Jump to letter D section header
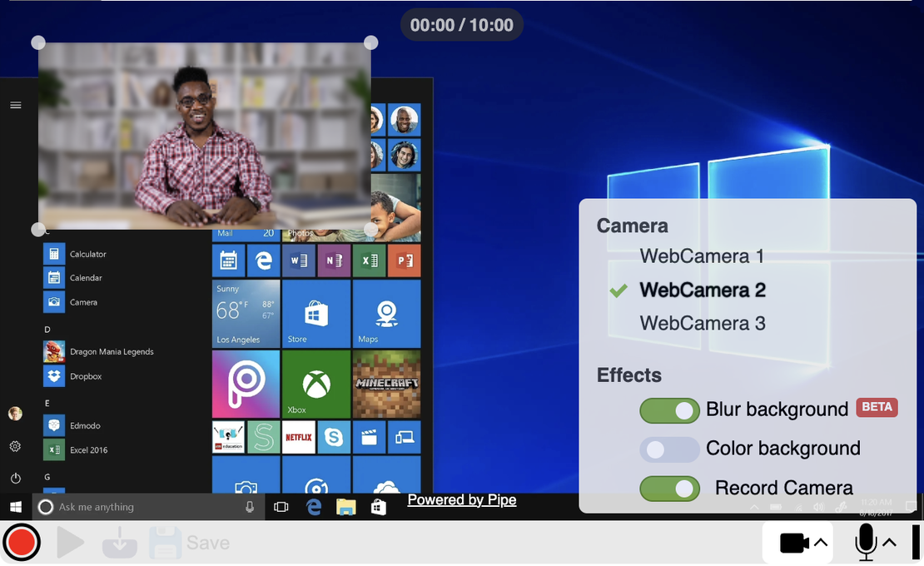 (x=47, y=330)
